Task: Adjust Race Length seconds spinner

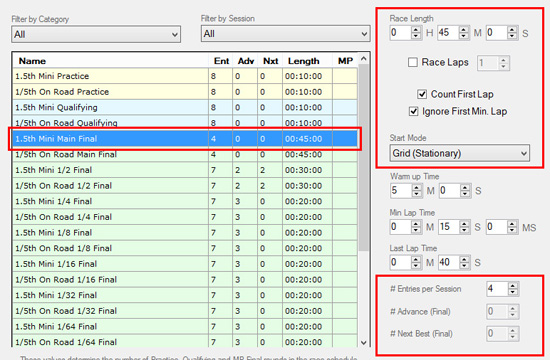Action: point(512,33)
